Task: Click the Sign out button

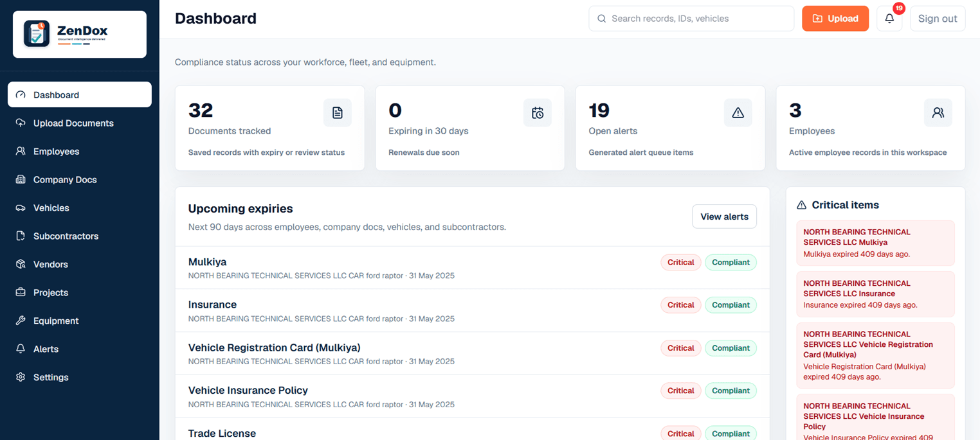Action: point(938,19)
